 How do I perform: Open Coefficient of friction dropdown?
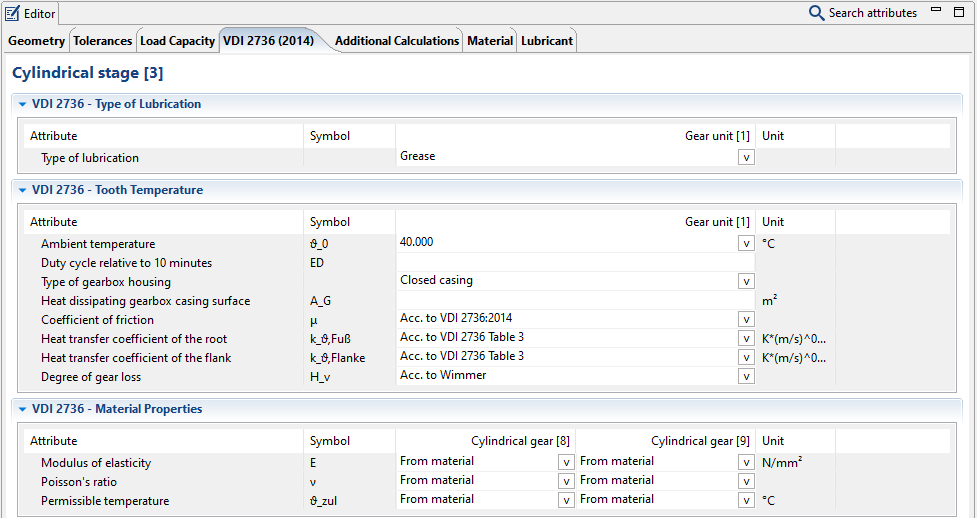pyautogui.click(x=746, y=320)
